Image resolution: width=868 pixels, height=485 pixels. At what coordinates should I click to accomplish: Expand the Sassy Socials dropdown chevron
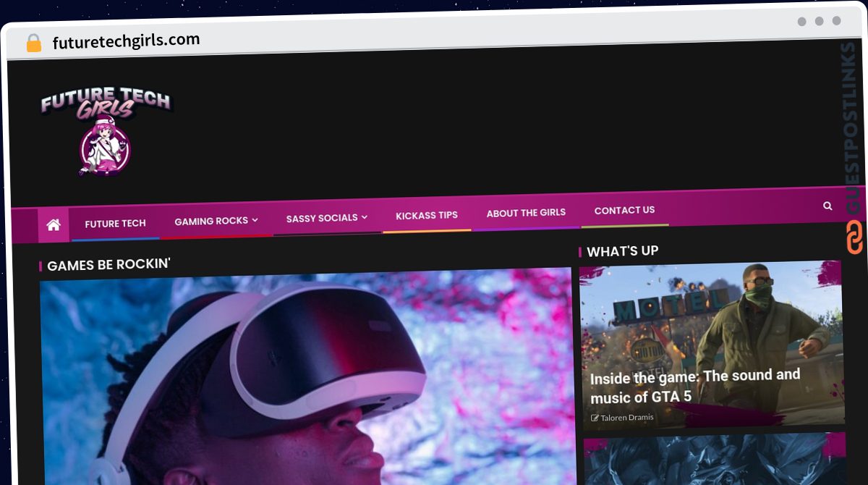(x=365, y=217)
